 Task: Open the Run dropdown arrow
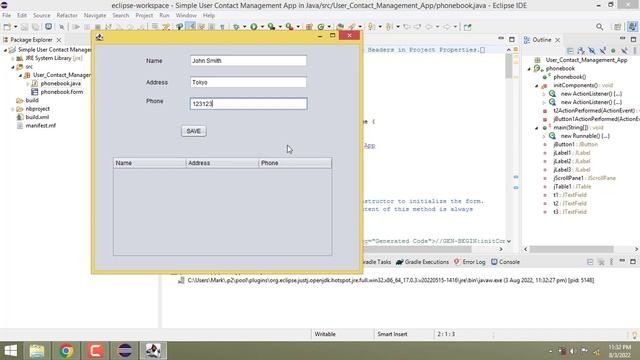[262, 27]
